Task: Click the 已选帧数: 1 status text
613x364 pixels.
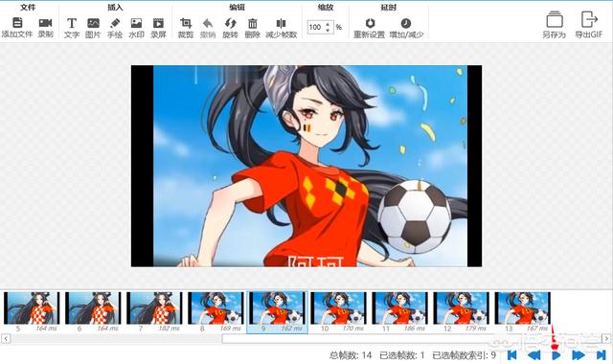Action: pos(402,355)
